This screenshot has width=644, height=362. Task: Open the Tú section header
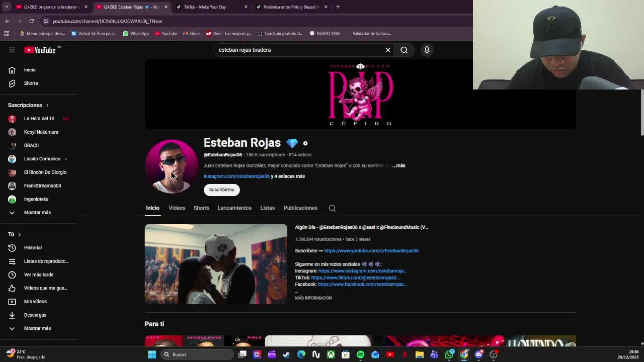coord(15,234)
